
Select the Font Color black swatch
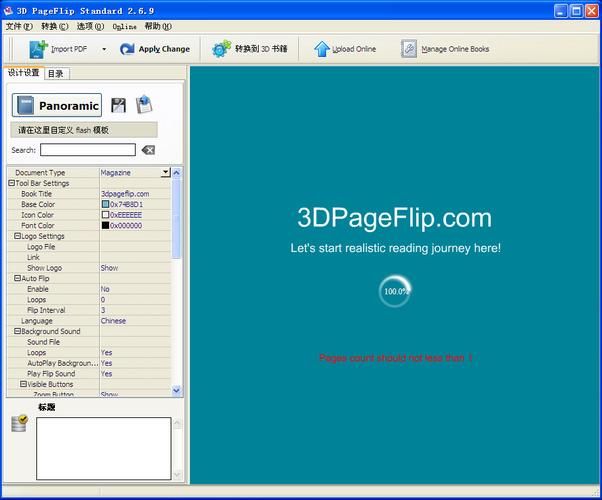(x=105, y=225)
